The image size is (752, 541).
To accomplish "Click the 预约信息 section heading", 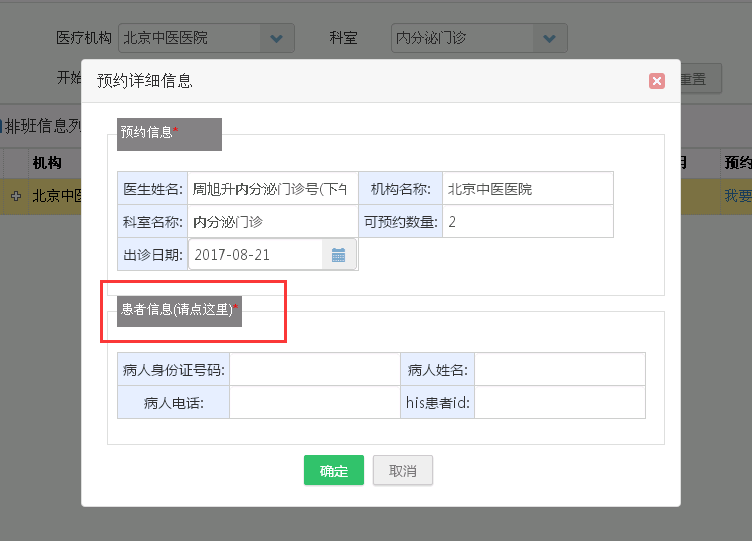I will click(x=147, y=131).
